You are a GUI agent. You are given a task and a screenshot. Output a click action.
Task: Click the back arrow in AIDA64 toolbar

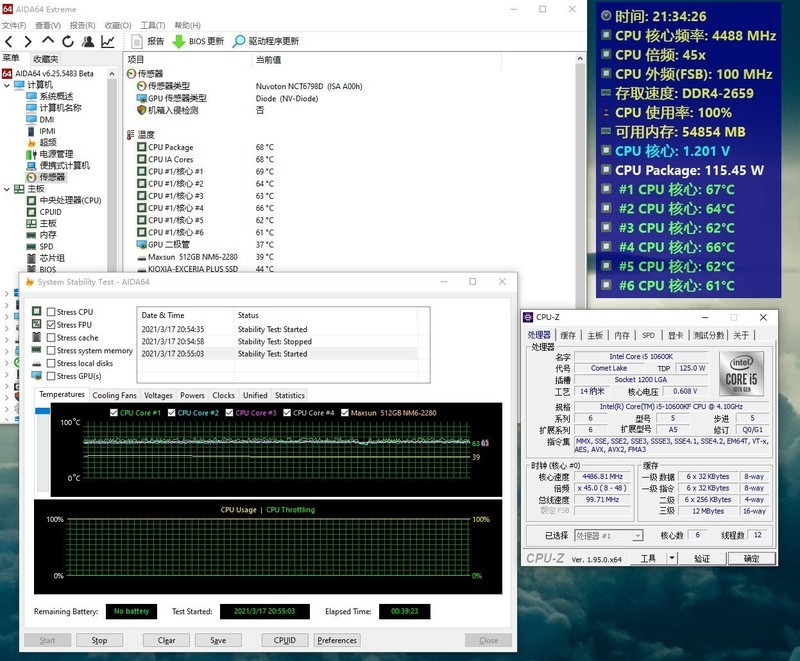coord(9,41)
